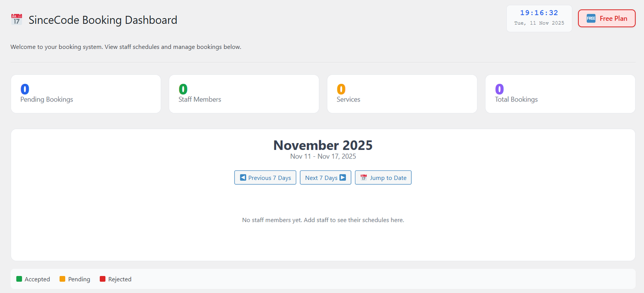The height and width of the screenshot is (293, 644).
Task: Select the Total Bookings stat card
Action: tap(560, 94)
